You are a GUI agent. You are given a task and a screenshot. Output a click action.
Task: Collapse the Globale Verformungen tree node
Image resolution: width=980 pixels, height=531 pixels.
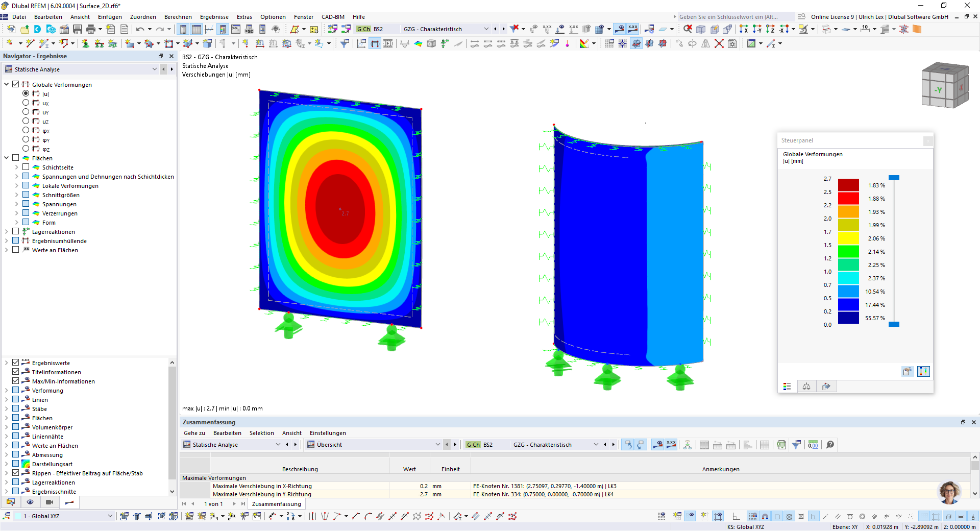coord(7,84)
